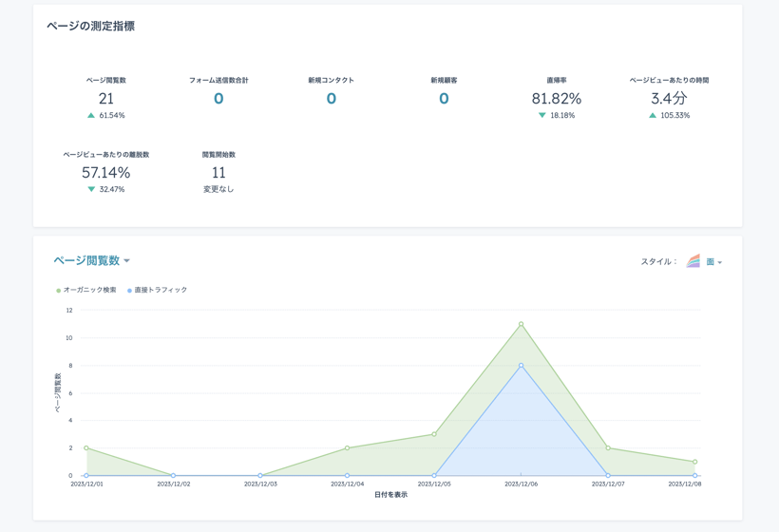Select the 0 value under 新規コンタクト
The height and width of the screenshot is (532, 779).
point(331,99)
